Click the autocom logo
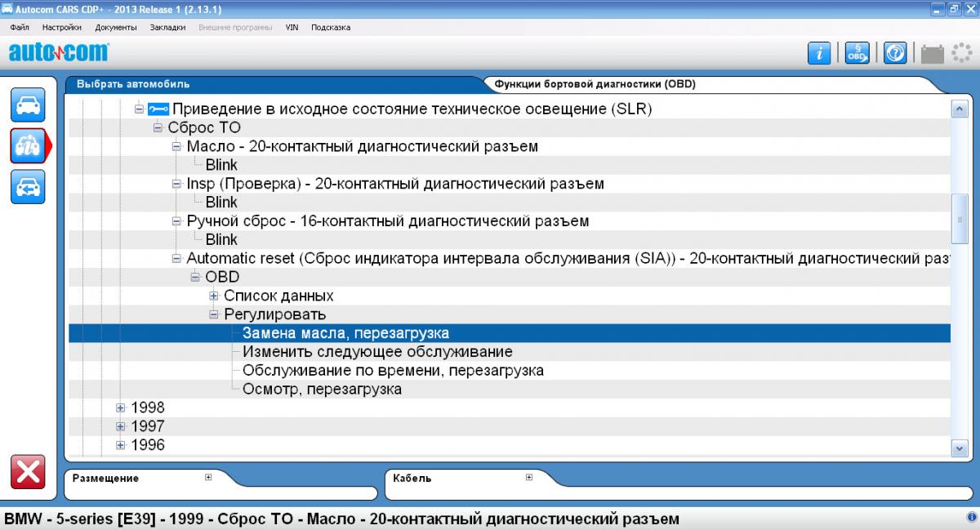This screenshot has width=980, height=530. tap(58, 53)
